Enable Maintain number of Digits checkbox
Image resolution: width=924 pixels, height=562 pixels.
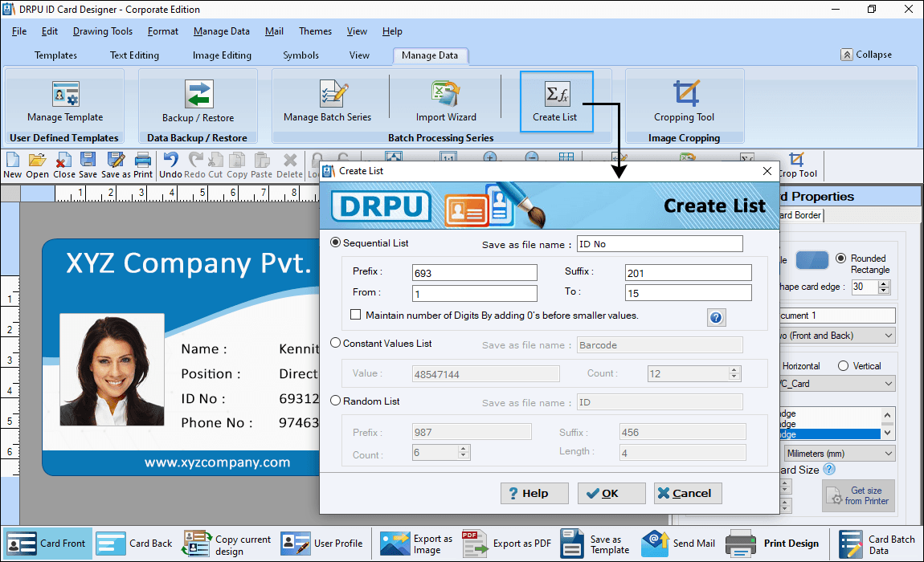pyautogui.click(x=355, y=315)
